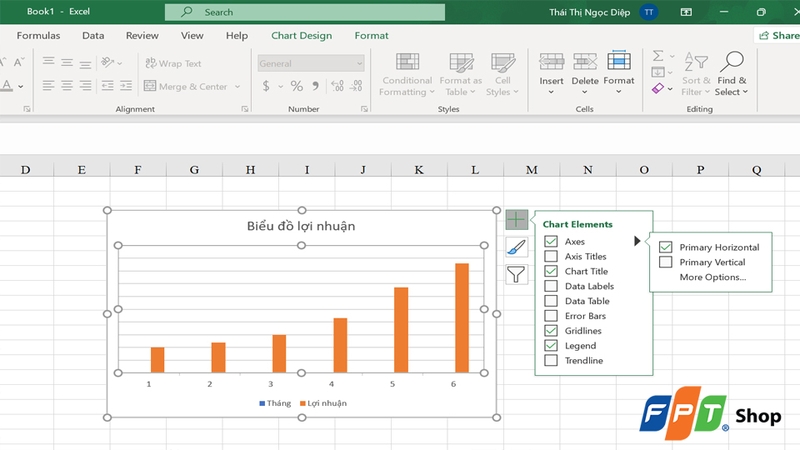Image resolution: width=800 pixels, height=450 pixels.
Task: Click the Decrease Indent icon
Action: pyautogui.click(x=107, y=85)
